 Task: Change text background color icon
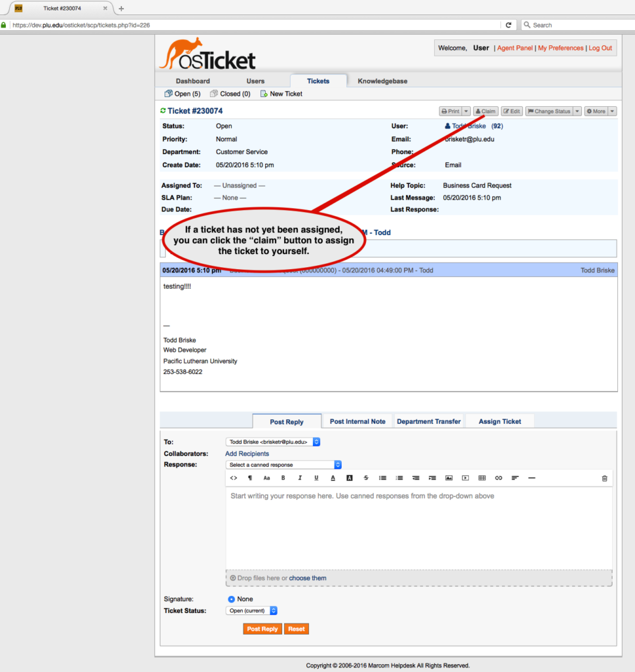tap(350, 478)
